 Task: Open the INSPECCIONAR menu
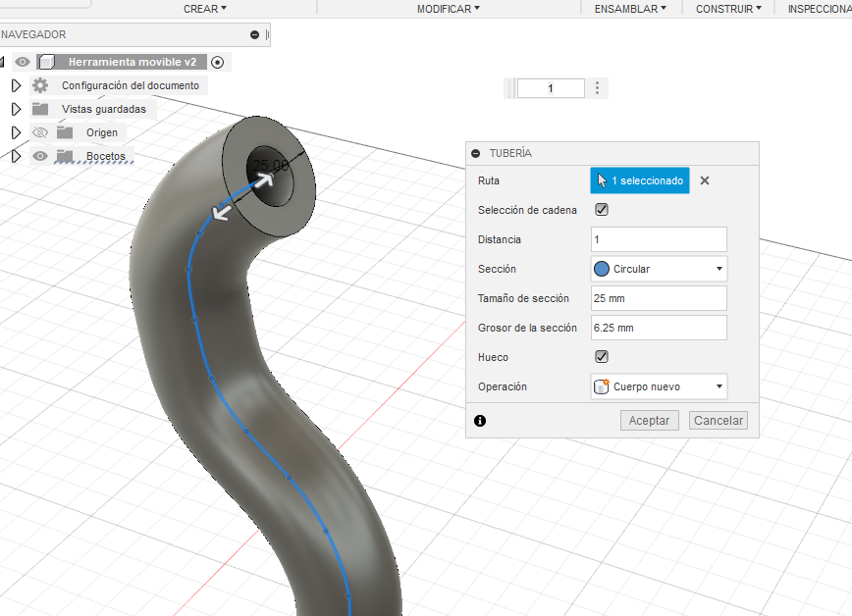[x=820, y=9]
